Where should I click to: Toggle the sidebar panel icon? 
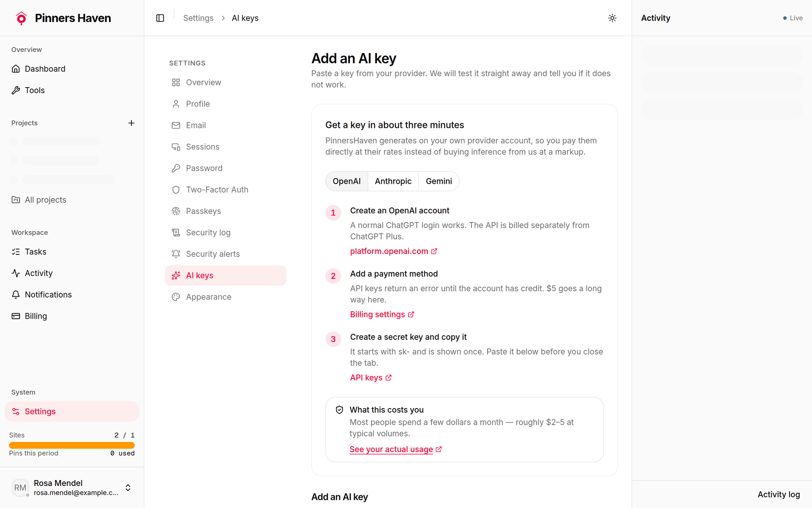tap(160, 18)
